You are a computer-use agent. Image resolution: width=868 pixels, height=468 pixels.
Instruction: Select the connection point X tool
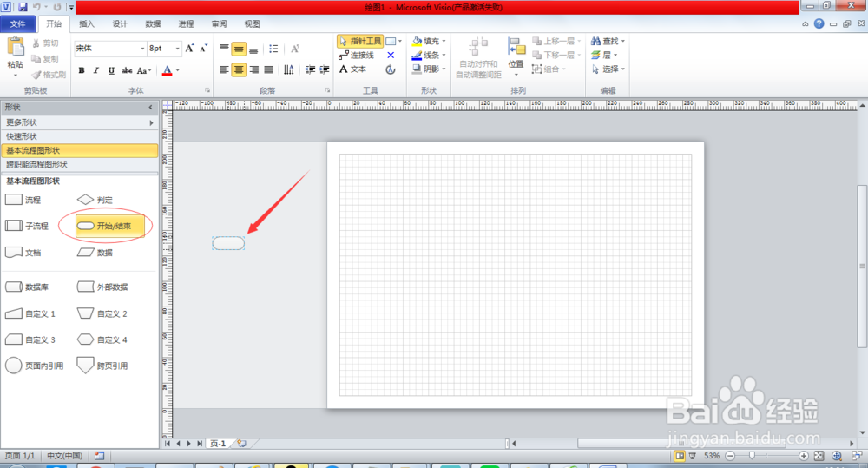pos(391,55)
